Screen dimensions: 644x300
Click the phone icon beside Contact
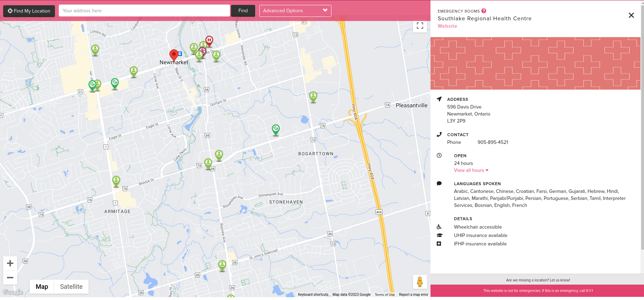[439, 134]
